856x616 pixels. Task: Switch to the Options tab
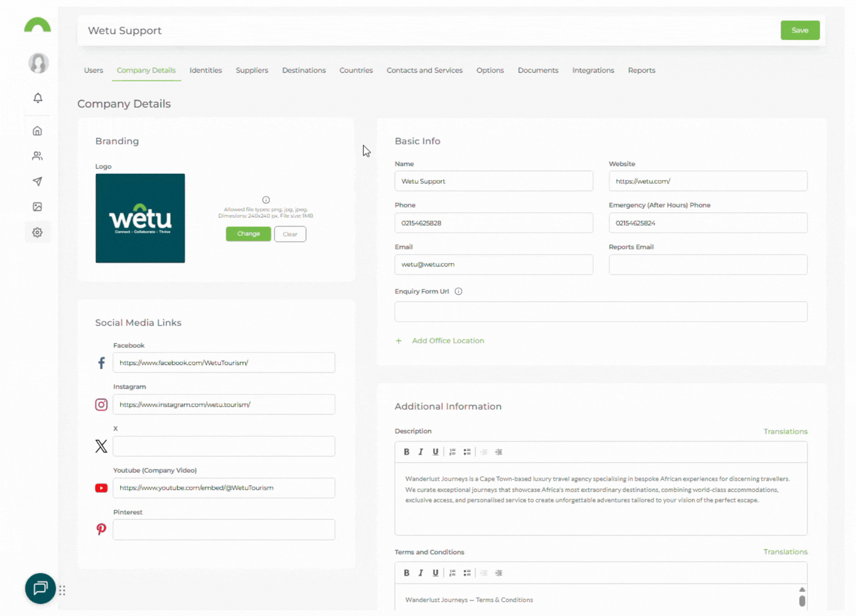[490, 70]
